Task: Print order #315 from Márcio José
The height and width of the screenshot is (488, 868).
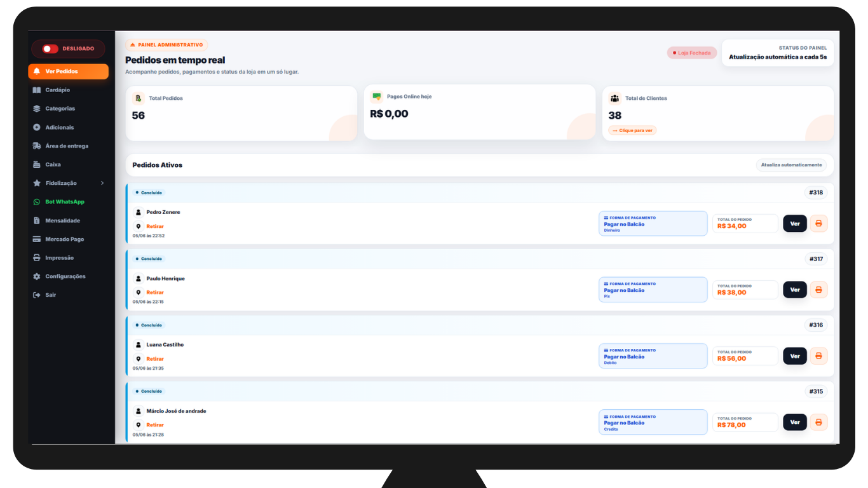Action: [819, 423]
